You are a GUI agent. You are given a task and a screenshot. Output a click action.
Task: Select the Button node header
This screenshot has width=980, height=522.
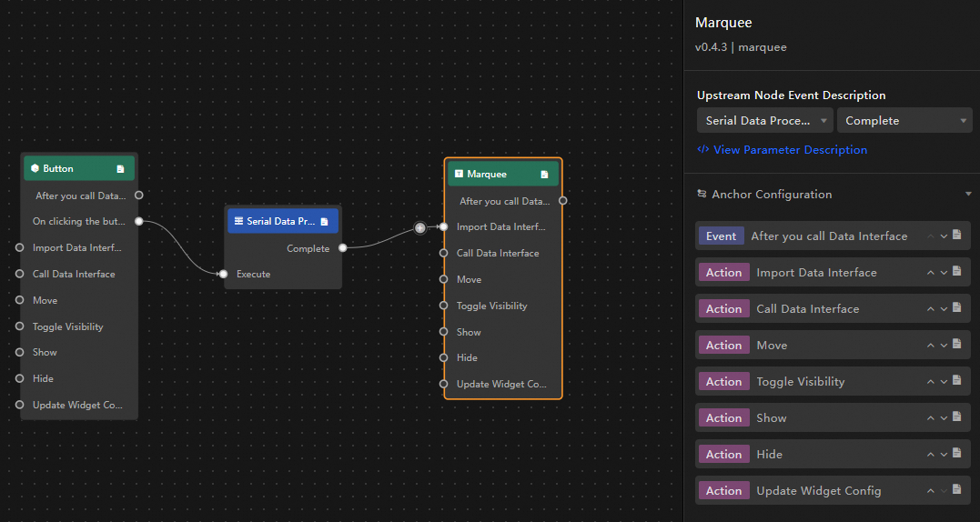coord(79,168)
